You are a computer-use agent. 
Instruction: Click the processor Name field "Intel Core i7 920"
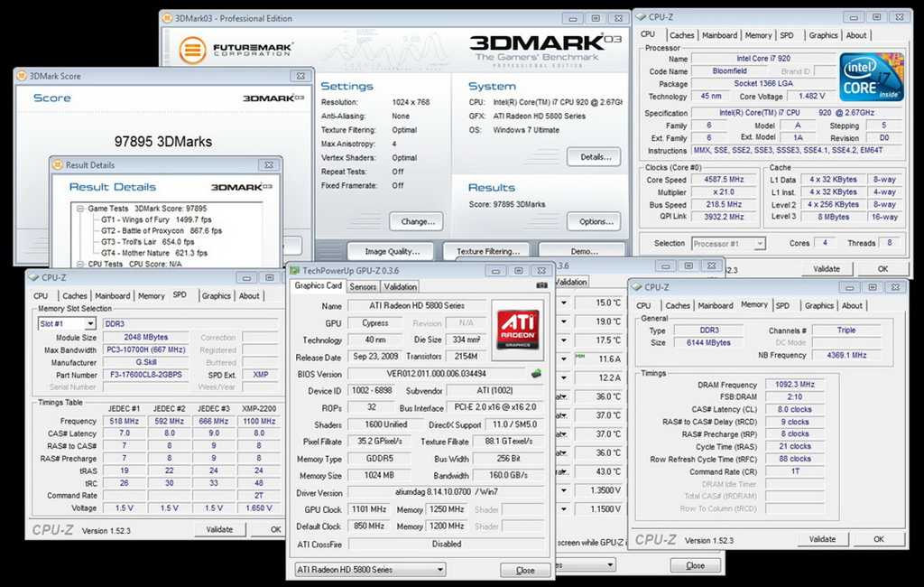(x=763, y=59)
